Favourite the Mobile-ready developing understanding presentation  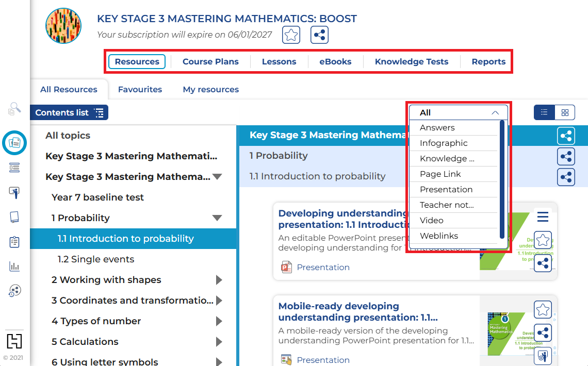(543, 310)
